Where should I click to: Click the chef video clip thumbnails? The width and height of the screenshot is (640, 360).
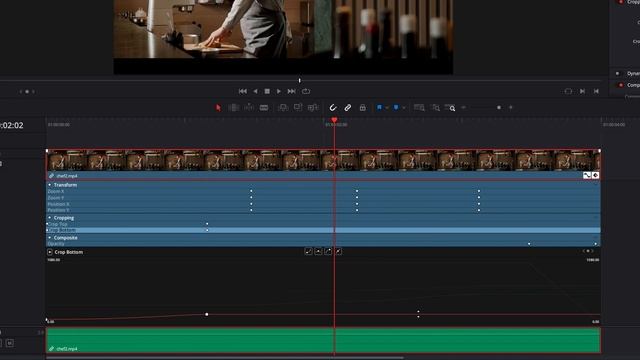point(323,160)
